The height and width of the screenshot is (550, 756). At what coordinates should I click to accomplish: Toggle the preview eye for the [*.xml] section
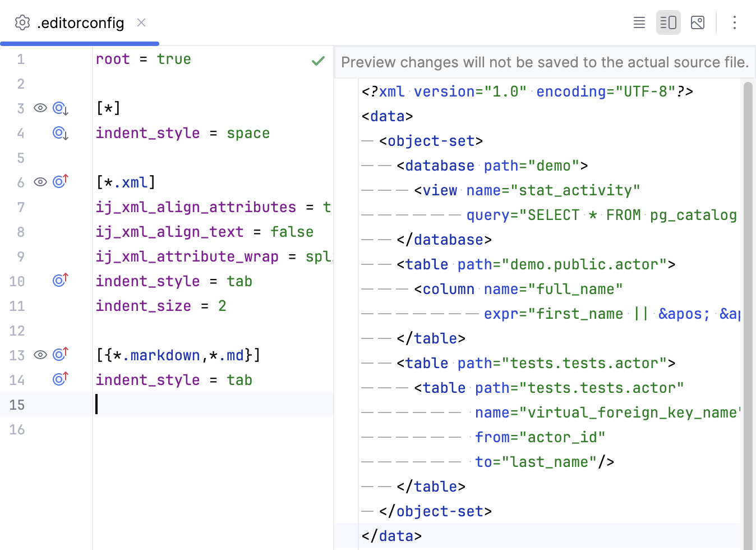40,182
